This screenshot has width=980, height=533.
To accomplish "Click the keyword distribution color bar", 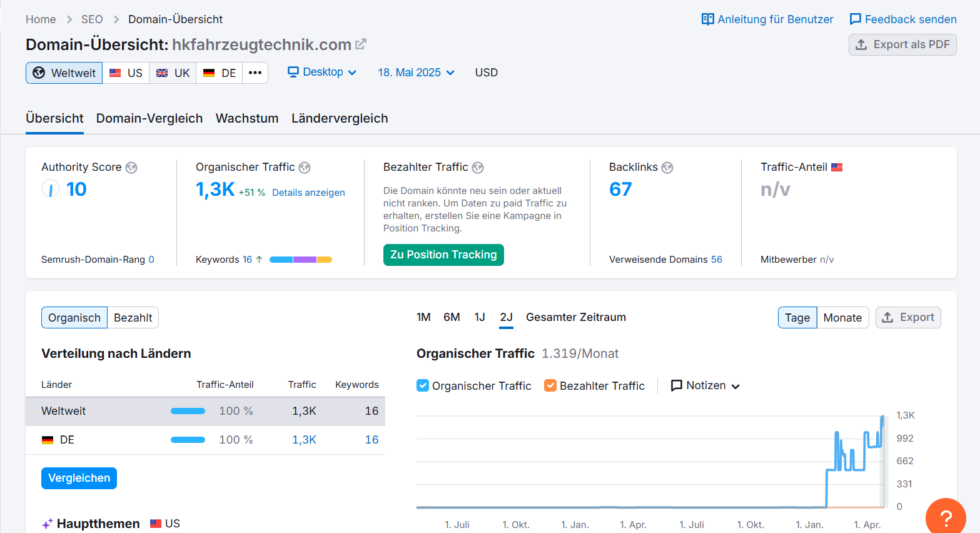I will [x=301, y=260].
